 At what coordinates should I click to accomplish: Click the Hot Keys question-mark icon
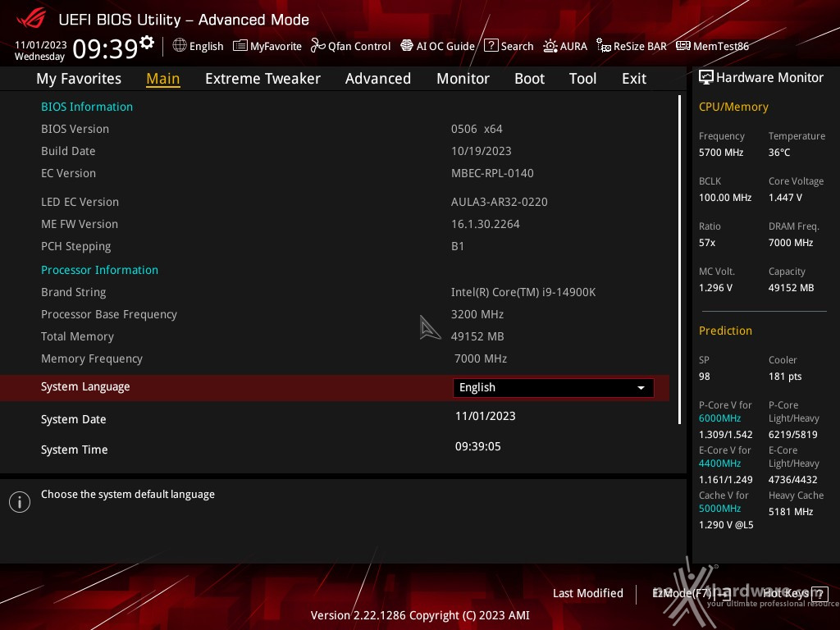[x=819, y=594]
